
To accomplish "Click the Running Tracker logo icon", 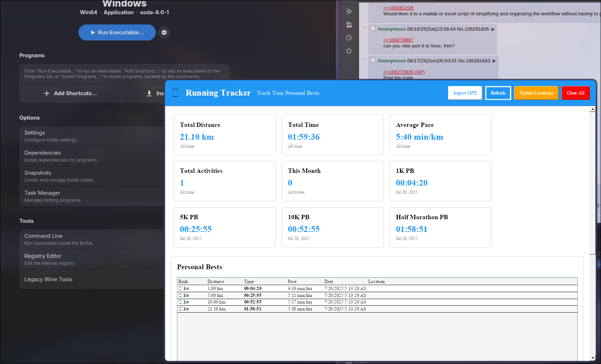I will pos(176,93).
